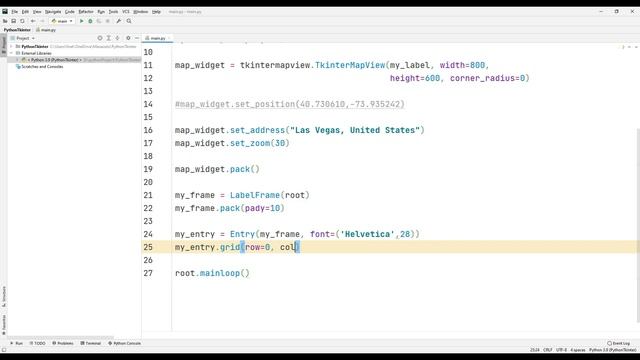Screen dimensions: 640x360
Task: Open the vertical Structure tool window tab
Action: [x=4, y=297]
